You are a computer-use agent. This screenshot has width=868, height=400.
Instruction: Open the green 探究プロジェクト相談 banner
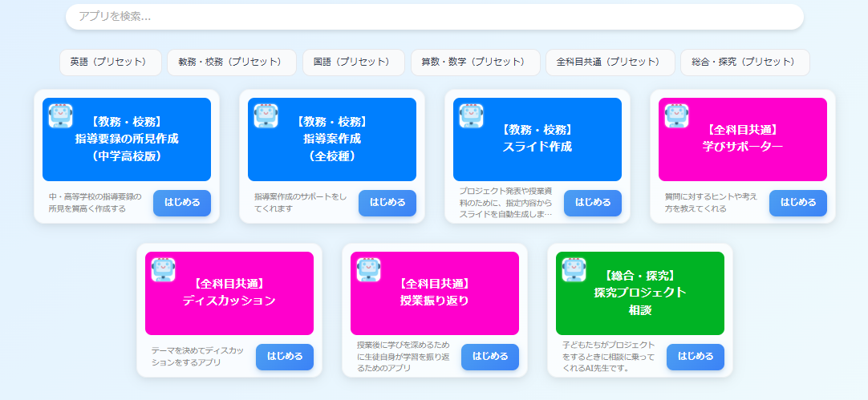[x=640, y=293]
